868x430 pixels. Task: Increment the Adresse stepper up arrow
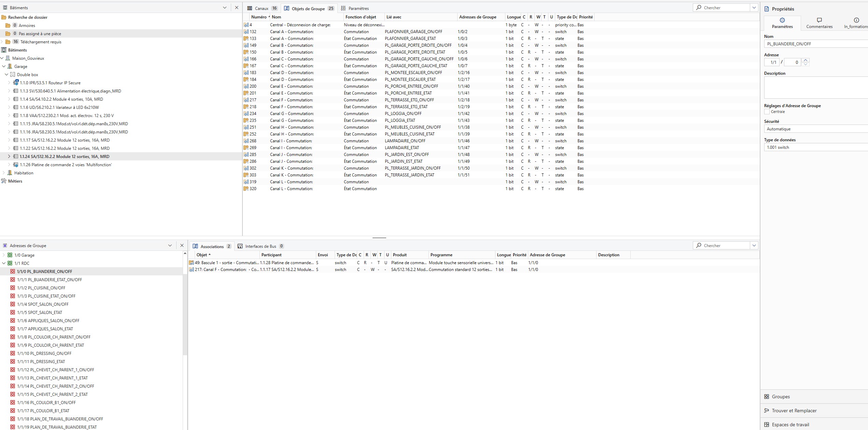(806, 60)
